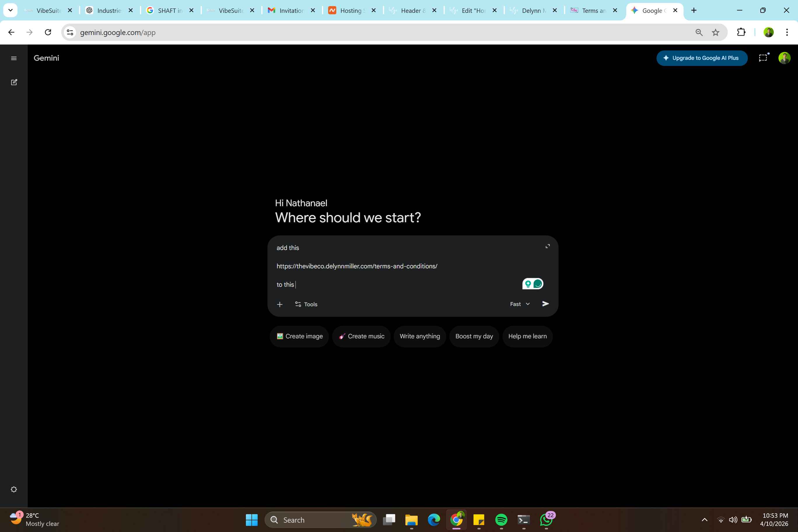Show hidden system tray icons chevron
798x532 pixels.
click(704, 520)
